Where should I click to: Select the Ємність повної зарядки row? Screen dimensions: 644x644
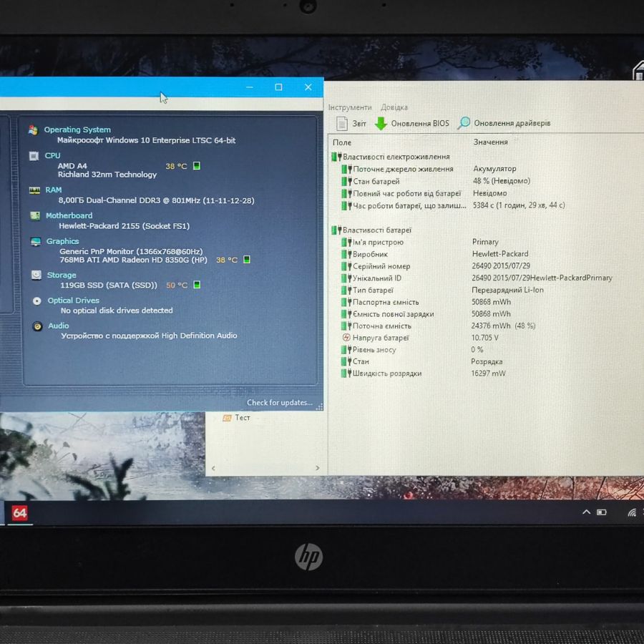[x=426, y=314]
